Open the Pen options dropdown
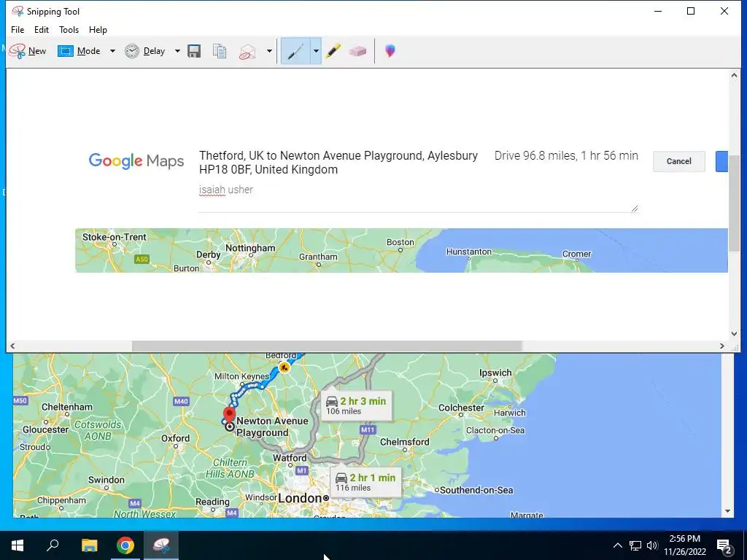The image size is (747, 560). point(316,51)
